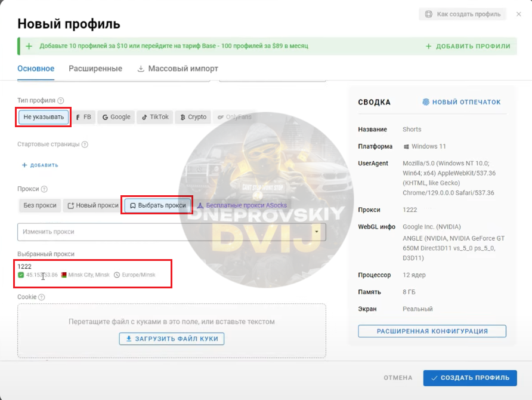This screenshot has height=400, width=532.
Task: Click the proxy IP address starting with 45
Action: [x=42, y=275]
